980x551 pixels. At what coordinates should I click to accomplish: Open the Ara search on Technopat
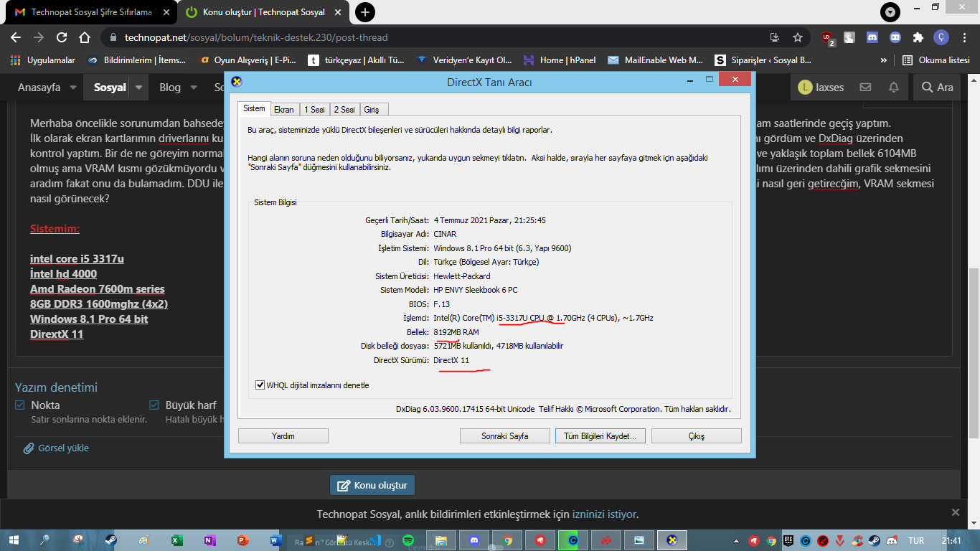tap(938, 88)
